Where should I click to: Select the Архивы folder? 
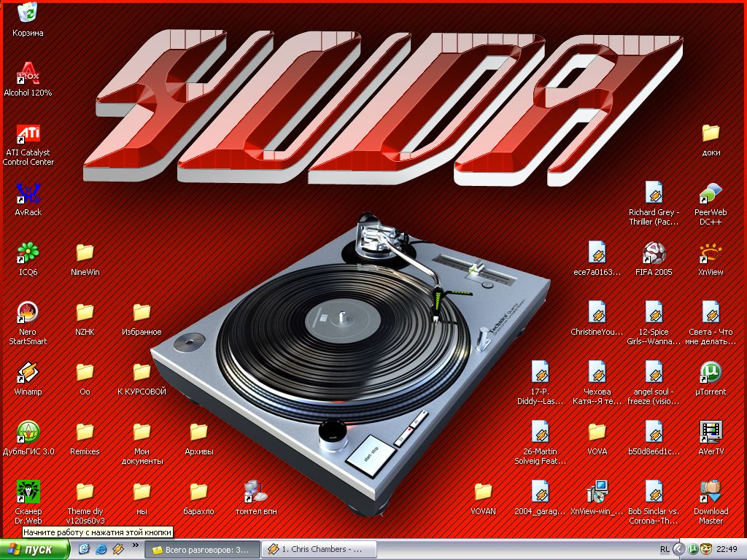pos(198,438)
